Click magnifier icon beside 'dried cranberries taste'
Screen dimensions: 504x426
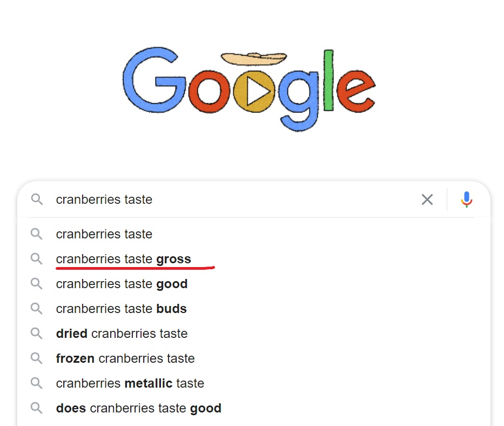36,334
